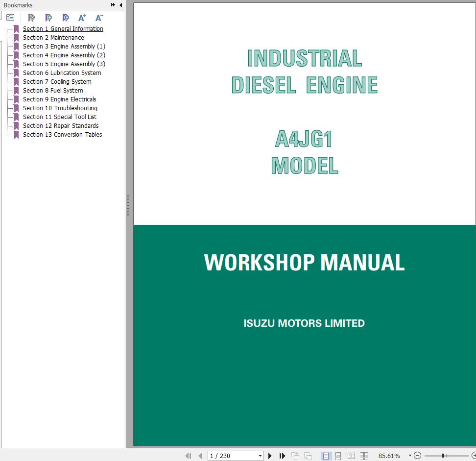Click the A4JG1 model title text
The width and height of the screenshot is (476, 461).
[304, 139]
